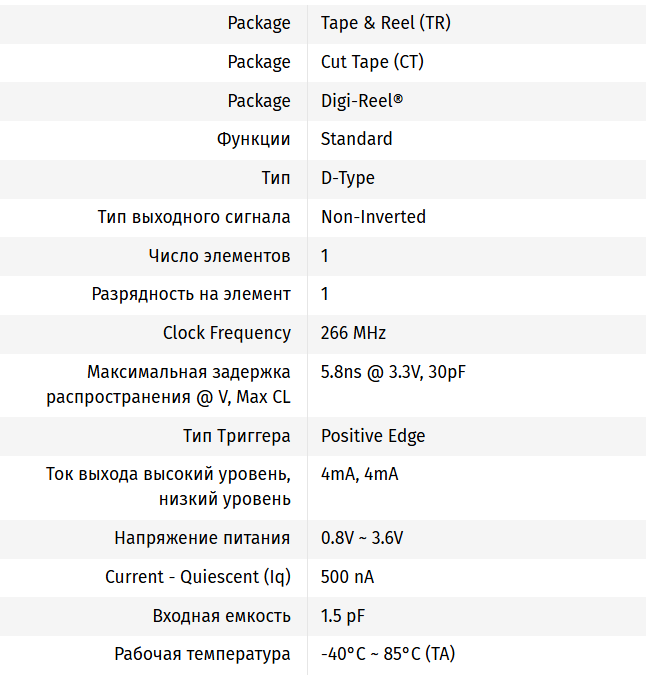This screenshot has width=646, height=675.
Task: Select the Positive Edge trigger value
Action: pos(372,436)
